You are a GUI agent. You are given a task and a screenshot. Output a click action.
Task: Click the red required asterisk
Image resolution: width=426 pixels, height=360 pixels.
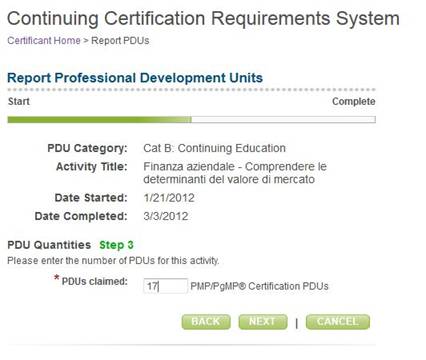(x=57, y=278)
